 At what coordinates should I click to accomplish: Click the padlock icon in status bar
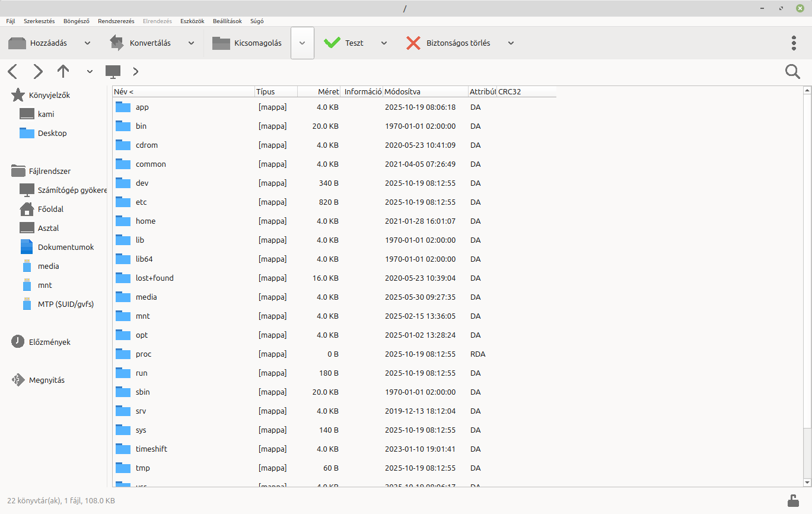click(x=792, y=500)
